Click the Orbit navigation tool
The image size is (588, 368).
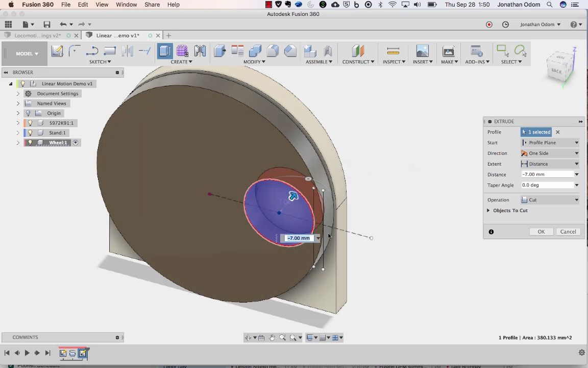pyautogui.click(x=248, y=337)
